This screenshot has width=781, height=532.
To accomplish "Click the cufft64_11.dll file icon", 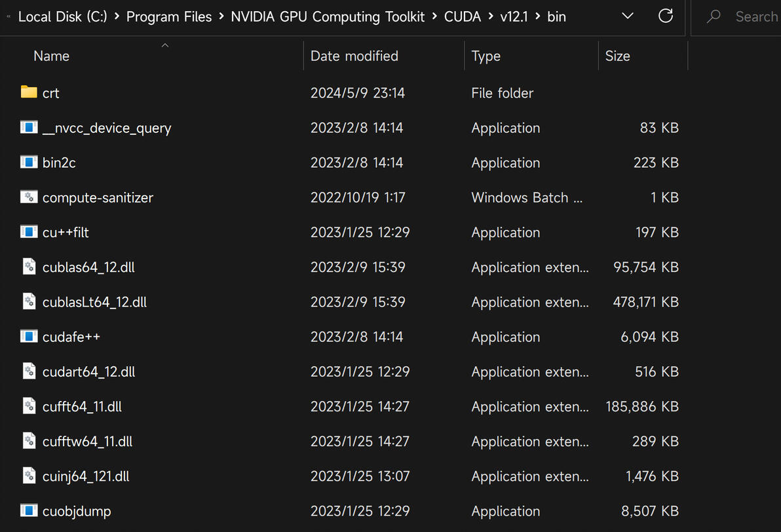I will coord(29,406).
